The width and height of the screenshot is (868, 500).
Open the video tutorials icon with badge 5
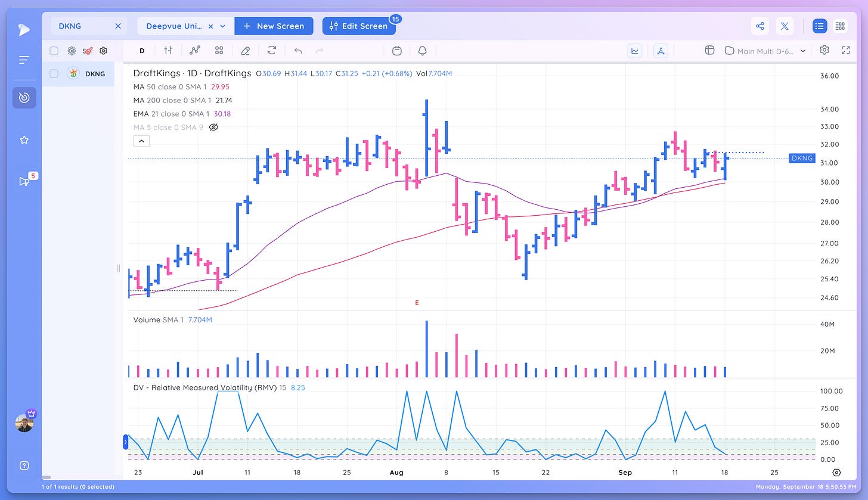[24, 181]
